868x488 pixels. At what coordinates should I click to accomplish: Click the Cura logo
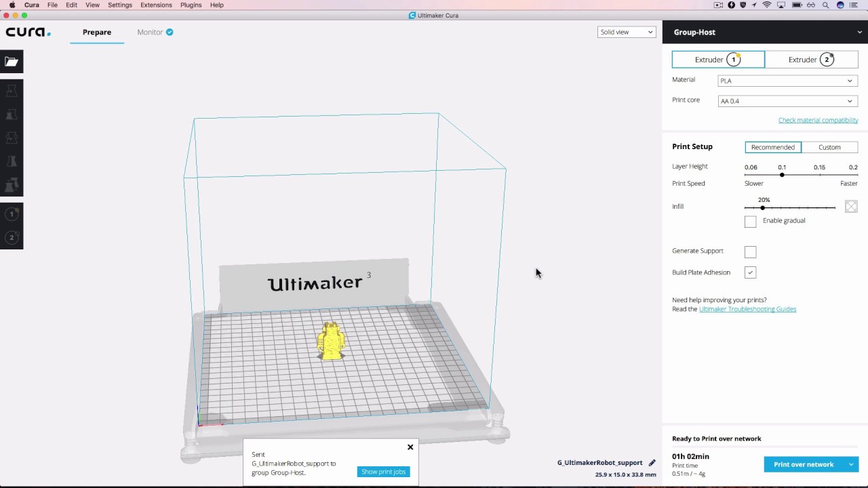click(28, 32)
